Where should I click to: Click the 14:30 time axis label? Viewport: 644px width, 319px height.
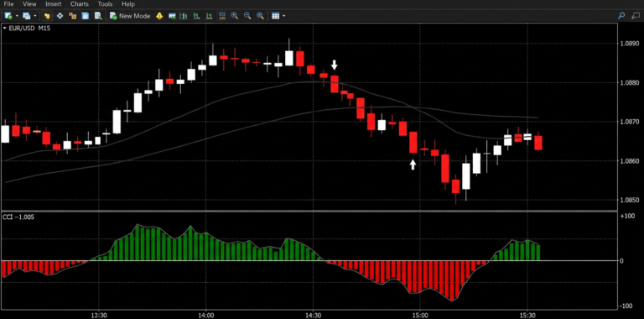pos(313,316)
